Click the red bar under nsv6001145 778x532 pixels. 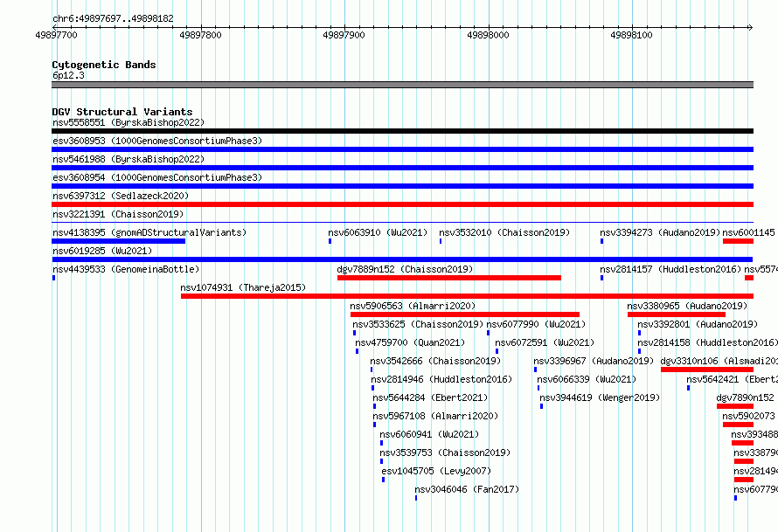(739, 241)
